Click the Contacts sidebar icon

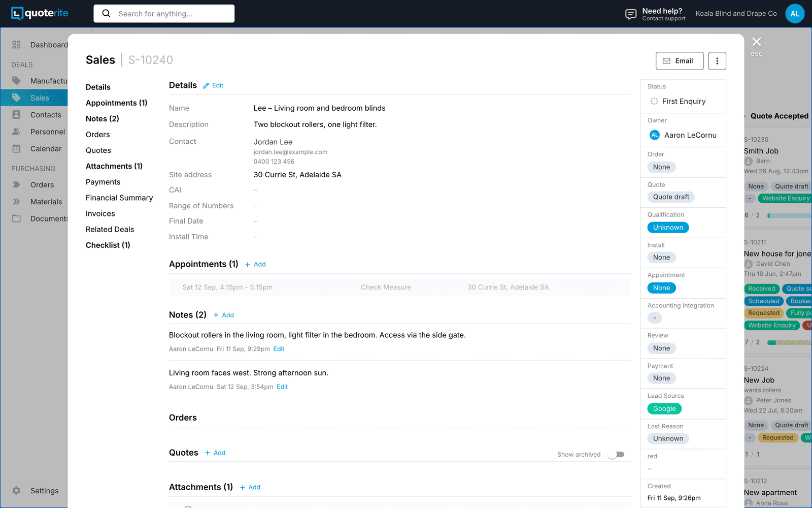[16, 115]
